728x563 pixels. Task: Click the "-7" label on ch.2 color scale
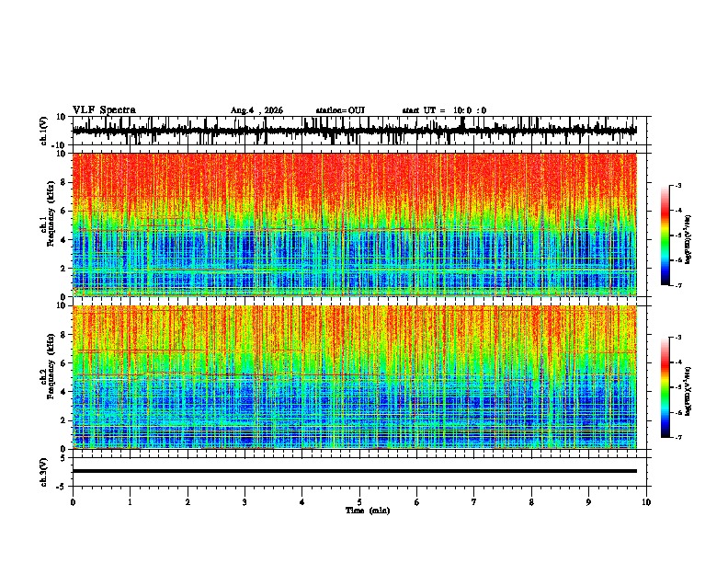point(678,437)
